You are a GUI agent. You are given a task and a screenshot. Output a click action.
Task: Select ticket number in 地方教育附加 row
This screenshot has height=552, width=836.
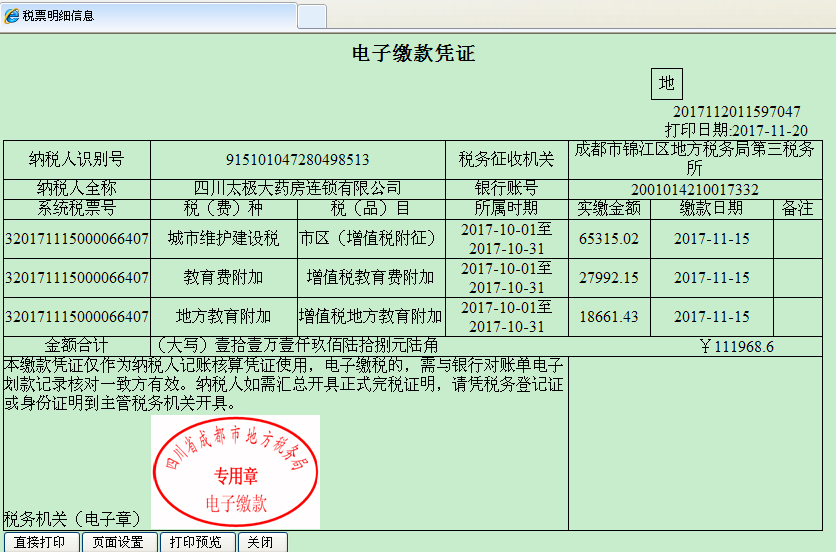coord(77,317)
